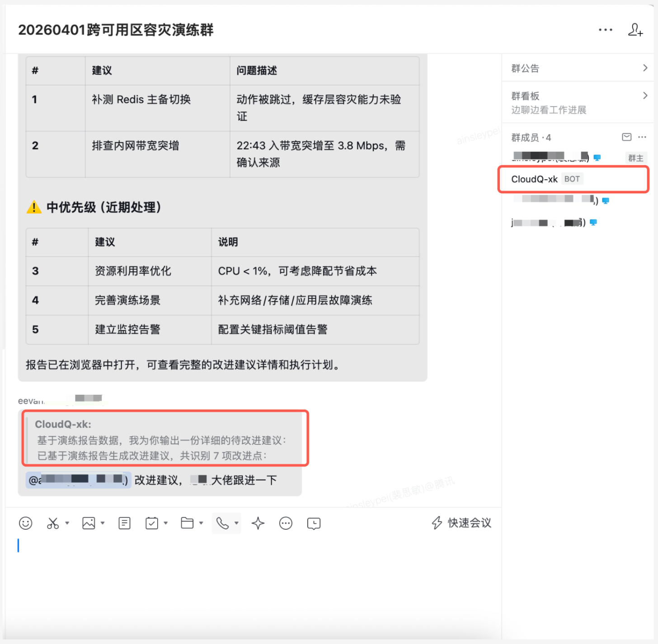
Task: Start a call with the phone icon
Action: 223,523
